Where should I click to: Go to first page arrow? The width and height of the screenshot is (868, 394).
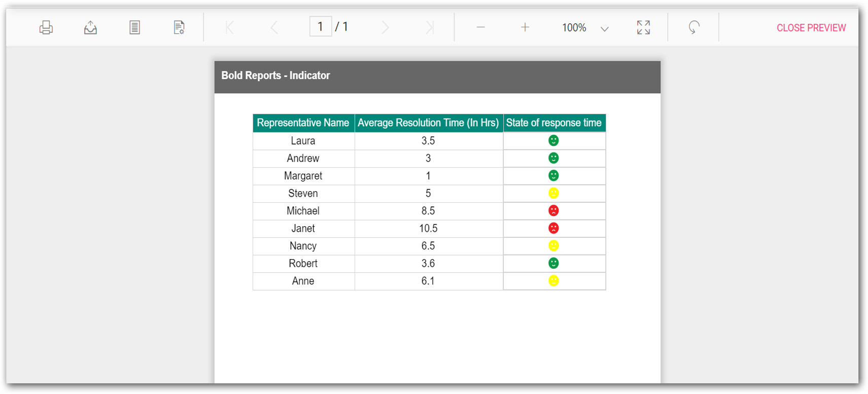(x=230, y=27)
